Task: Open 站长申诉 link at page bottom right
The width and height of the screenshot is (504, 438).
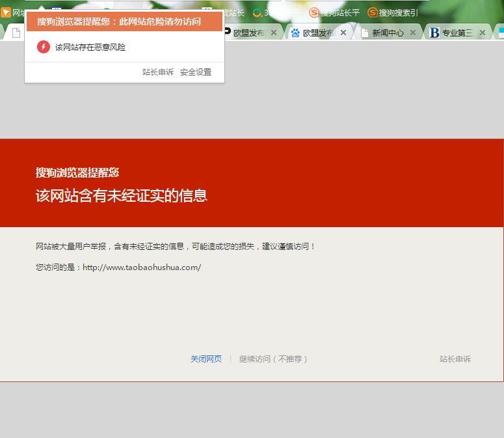Action: tap(455, 359)
